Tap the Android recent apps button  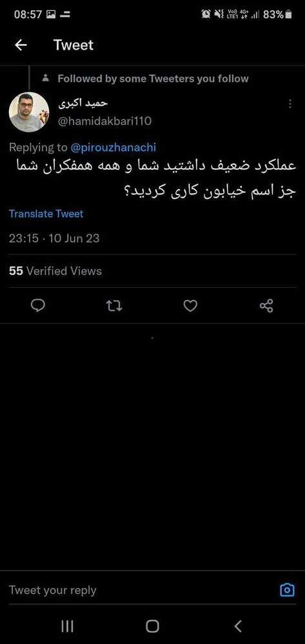point(67,627)
